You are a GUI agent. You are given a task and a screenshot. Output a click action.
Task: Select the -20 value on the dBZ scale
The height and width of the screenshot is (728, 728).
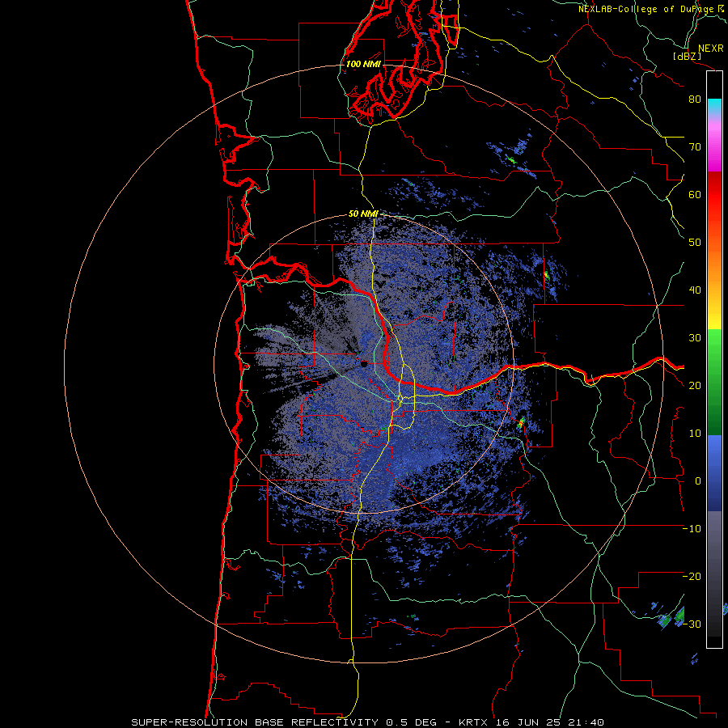tap(692, 577)
